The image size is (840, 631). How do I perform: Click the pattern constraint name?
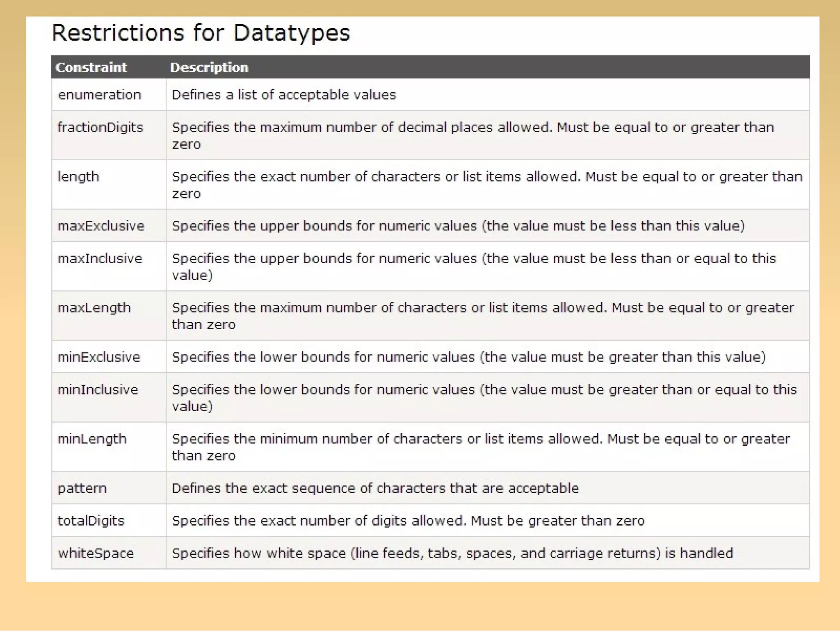coord(82,488)
